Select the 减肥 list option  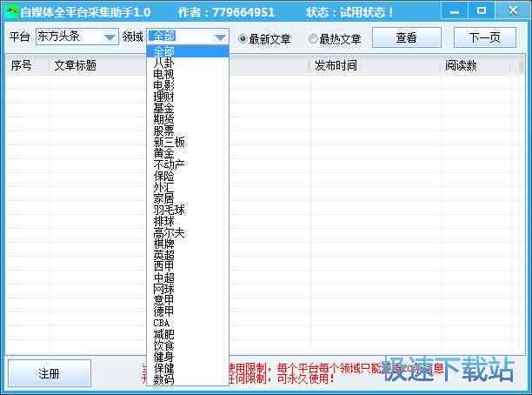point(188,334)
